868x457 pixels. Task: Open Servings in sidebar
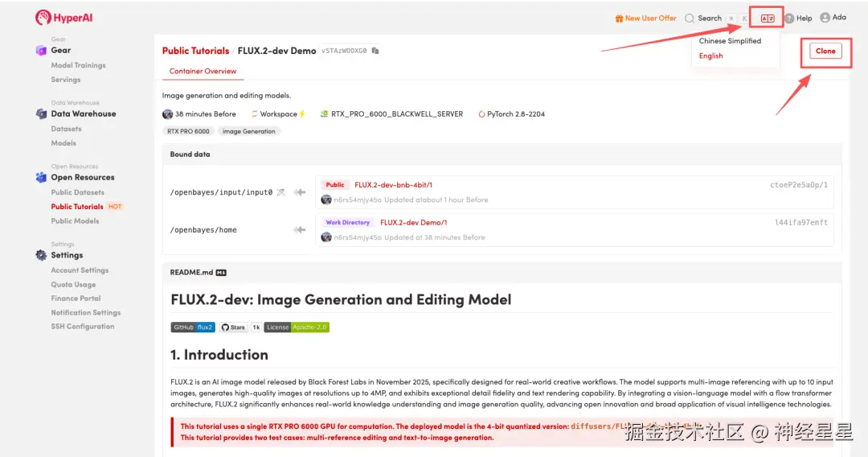point(65,80)
